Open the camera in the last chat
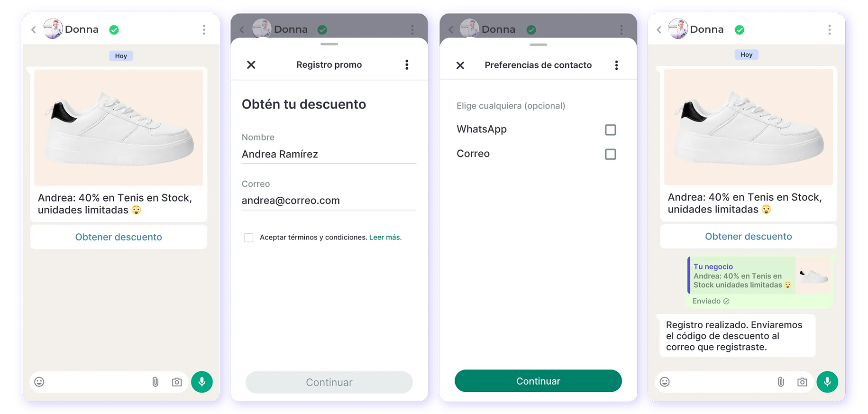Screen dimensions: 868x414 802,382
